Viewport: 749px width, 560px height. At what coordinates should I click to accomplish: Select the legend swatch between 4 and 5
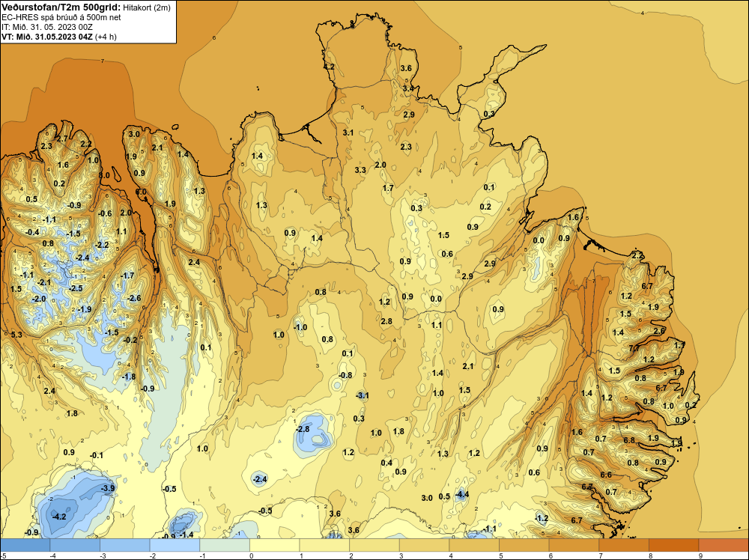tap(474, 545)
